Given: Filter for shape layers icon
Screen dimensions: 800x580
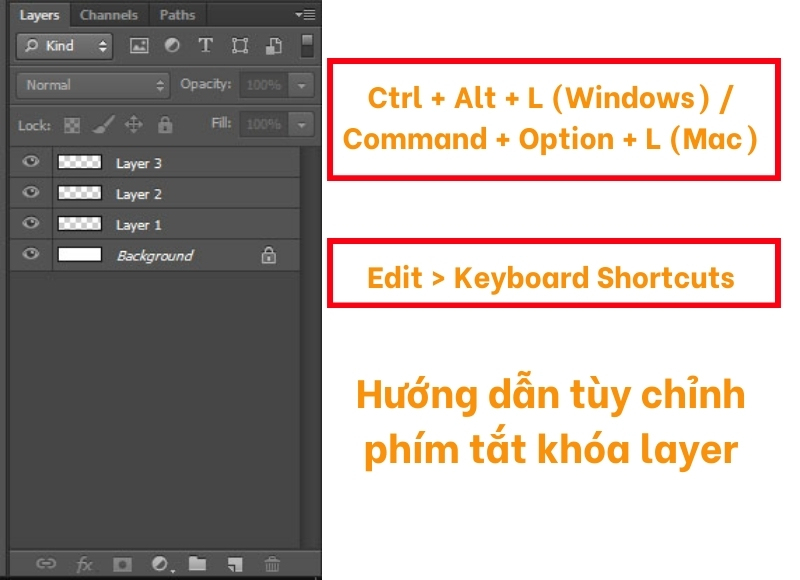Looking at the screenshot, I should (240, 46).
